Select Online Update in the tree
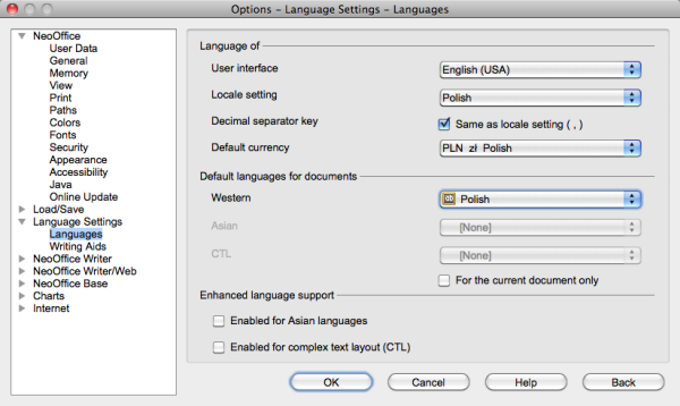 tap(83, 197)
